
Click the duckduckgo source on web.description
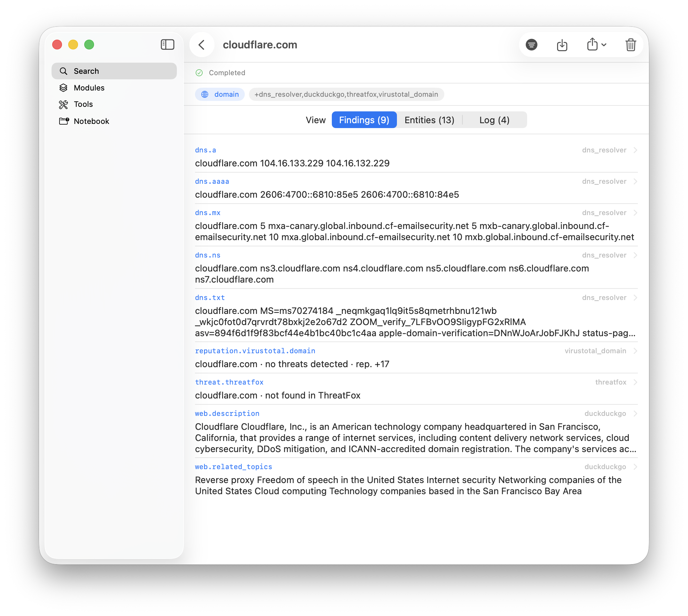[605, 413]
